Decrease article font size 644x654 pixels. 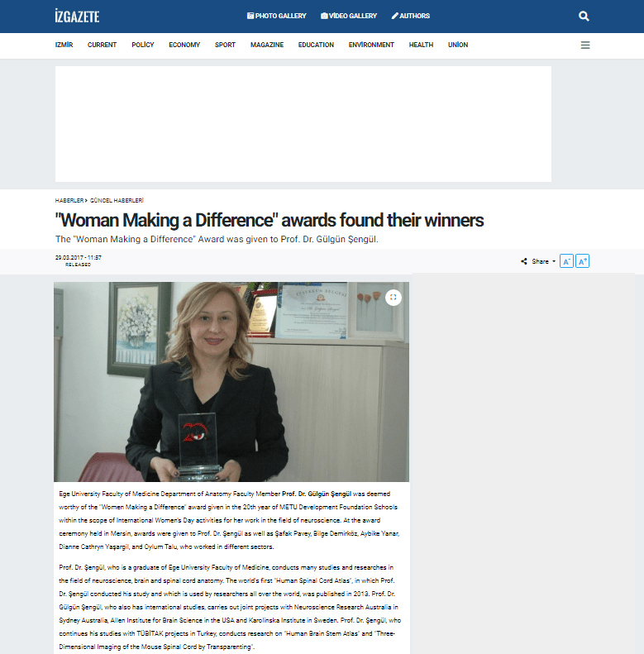click(x=566, y=261)
